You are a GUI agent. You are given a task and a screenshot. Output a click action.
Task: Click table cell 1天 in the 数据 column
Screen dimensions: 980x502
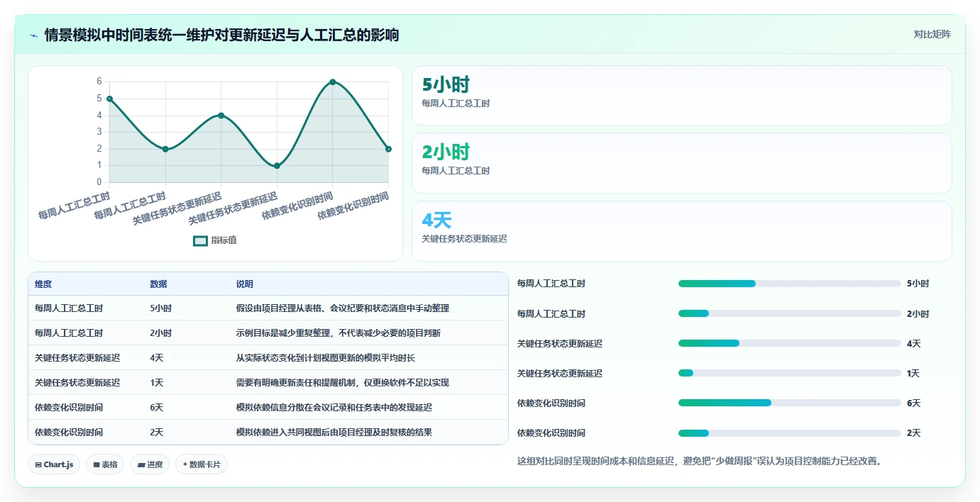(157, 383)
